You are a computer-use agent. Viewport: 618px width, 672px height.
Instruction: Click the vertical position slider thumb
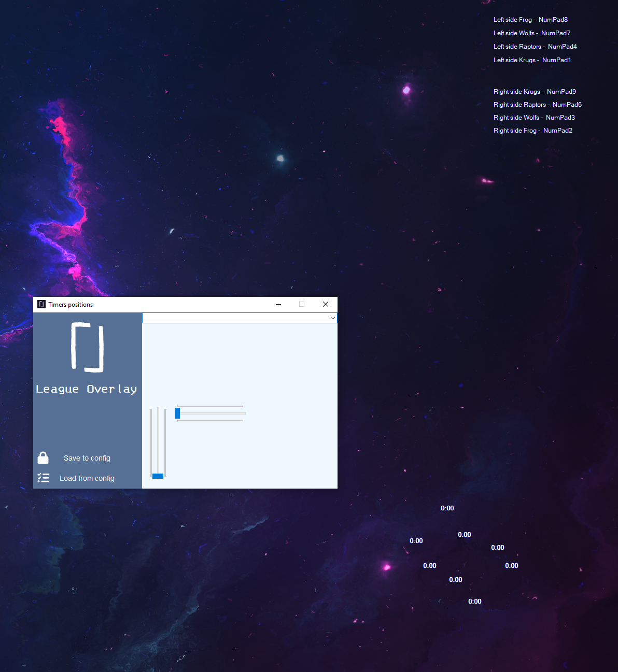[158, 476]
